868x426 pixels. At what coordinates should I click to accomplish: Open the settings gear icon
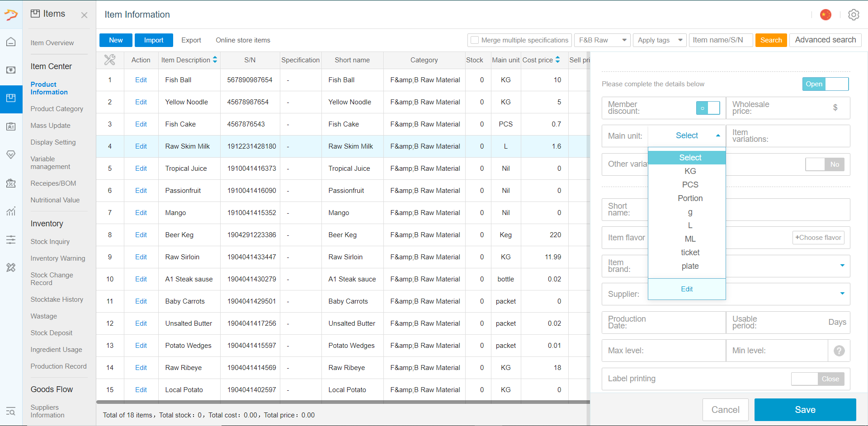[854, 15]
